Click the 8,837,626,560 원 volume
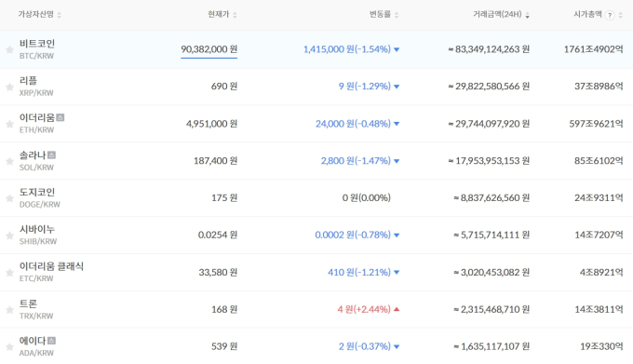This screenshot has width=633, height=364. pos(492,198)
